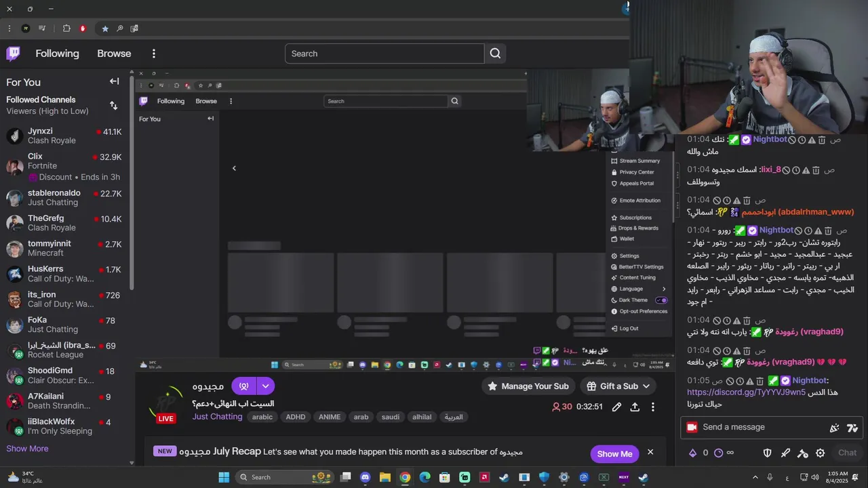Click the red ad-blocker extension icon
The width and height of the screenshot is (868, 488).
[83, 28]
